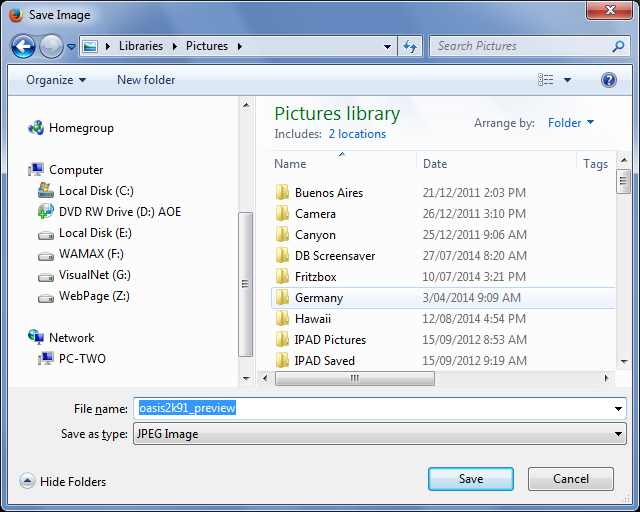This screenshot has width=640, height=512.
Task: Open the change view dropdown arrow
Action: (568, 80)
